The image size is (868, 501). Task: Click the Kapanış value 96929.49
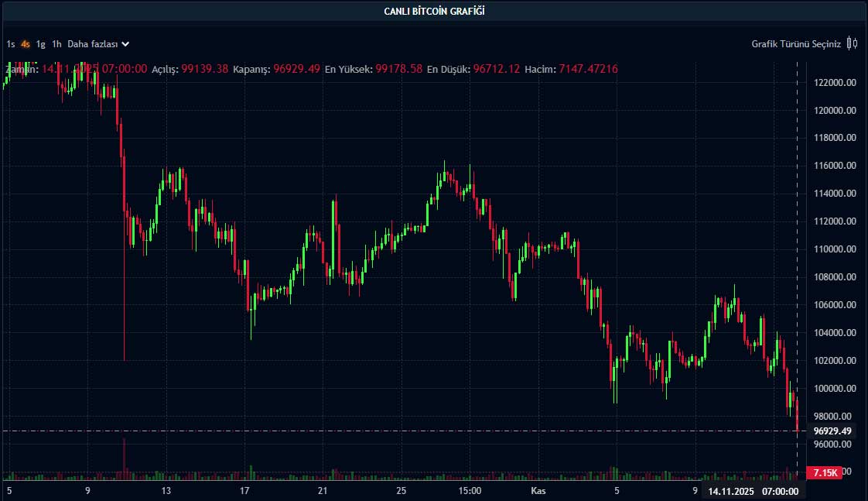click(x=297, y=69)
